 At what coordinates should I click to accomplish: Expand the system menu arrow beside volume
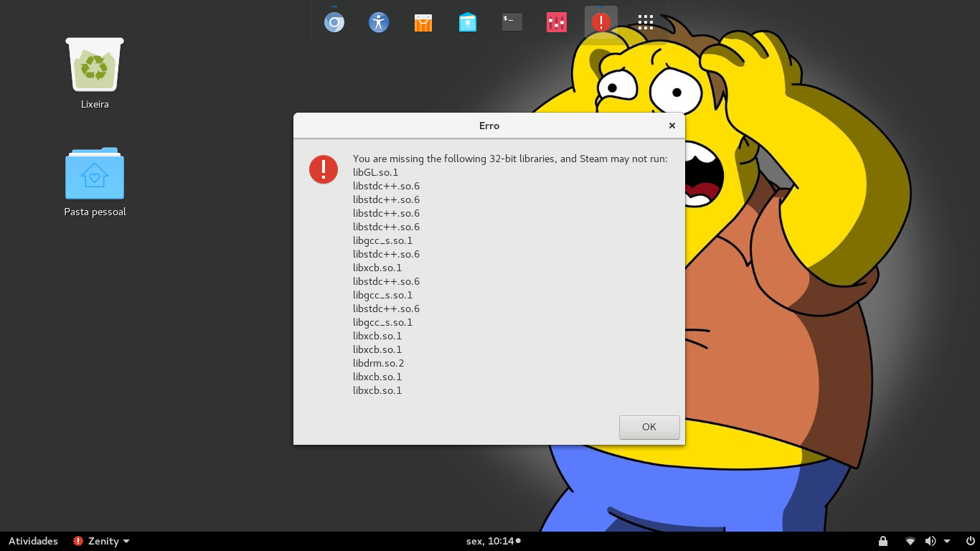click(x=947, y=542)
